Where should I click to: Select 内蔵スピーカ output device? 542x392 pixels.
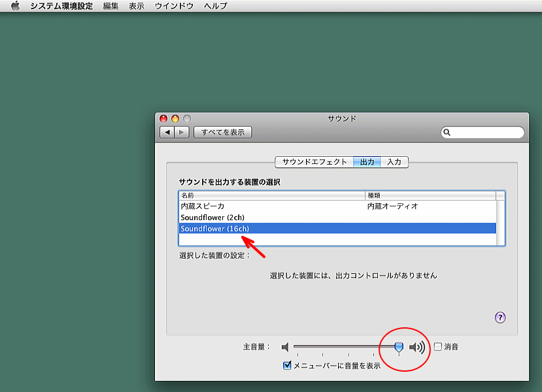point(203,206)
